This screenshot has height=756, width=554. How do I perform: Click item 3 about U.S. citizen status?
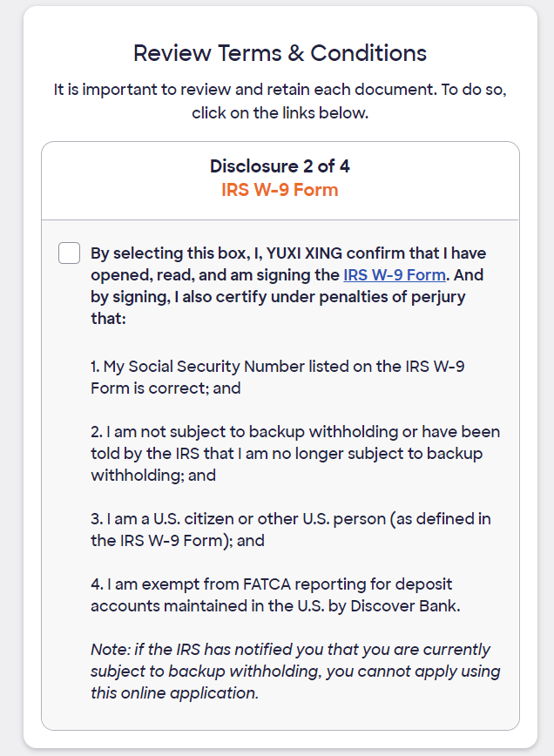tap(291, 530)
